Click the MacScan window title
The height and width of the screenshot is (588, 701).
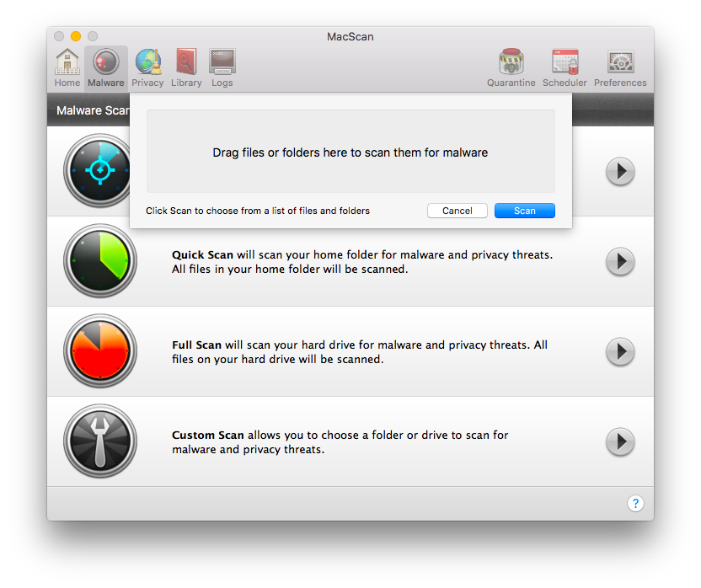(350, 37)
